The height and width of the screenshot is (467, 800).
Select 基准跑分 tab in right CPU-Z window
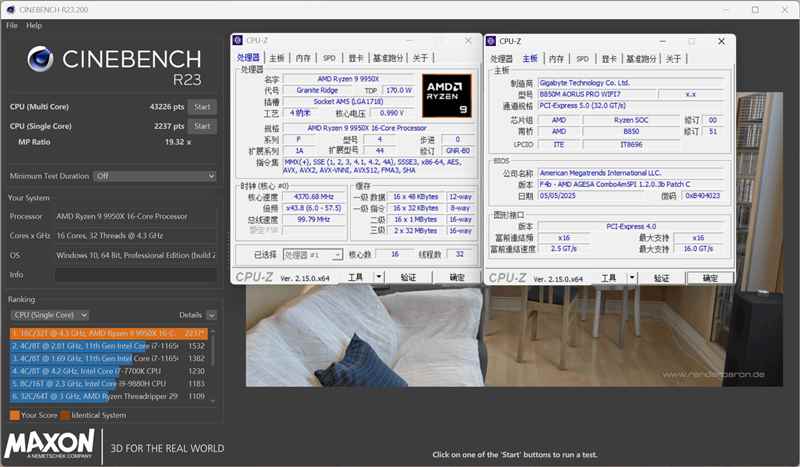point(641,59)
